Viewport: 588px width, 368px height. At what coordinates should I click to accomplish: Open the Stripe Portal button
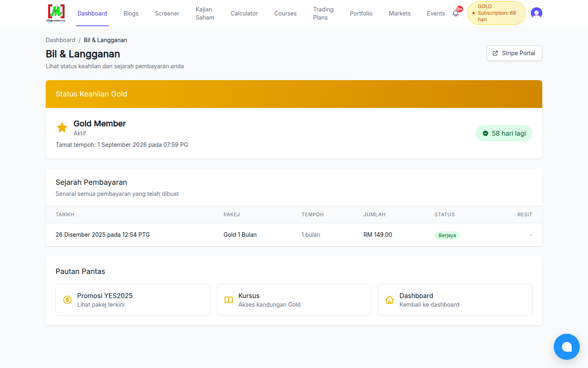tap(514, 53)
